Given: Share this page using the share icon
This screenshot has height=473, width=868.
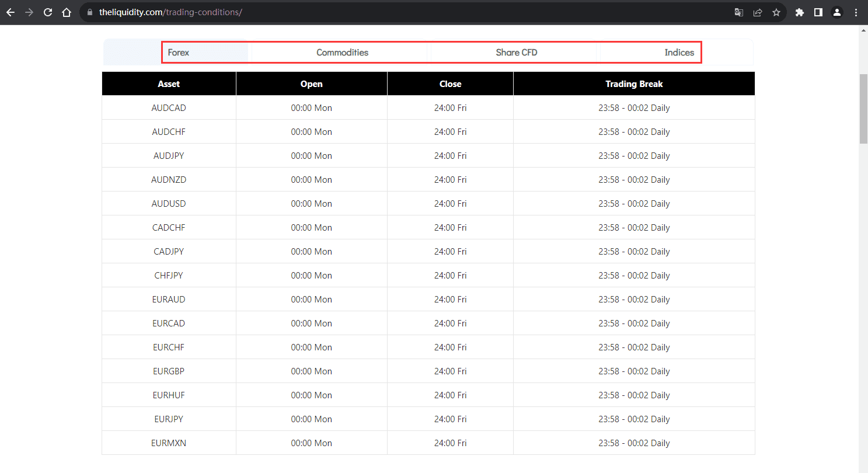Looking at the screenshot, I should 758,12.
